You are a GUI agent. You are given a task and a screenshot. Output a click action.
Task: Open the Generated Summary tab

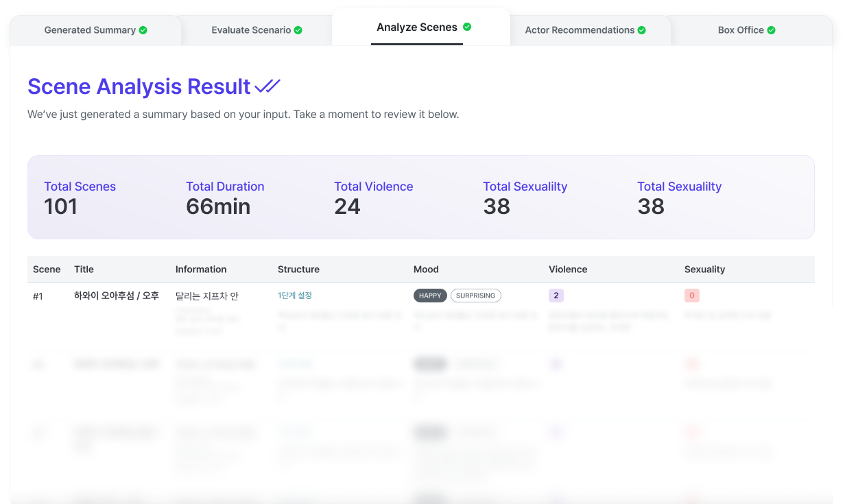[95, 30]
